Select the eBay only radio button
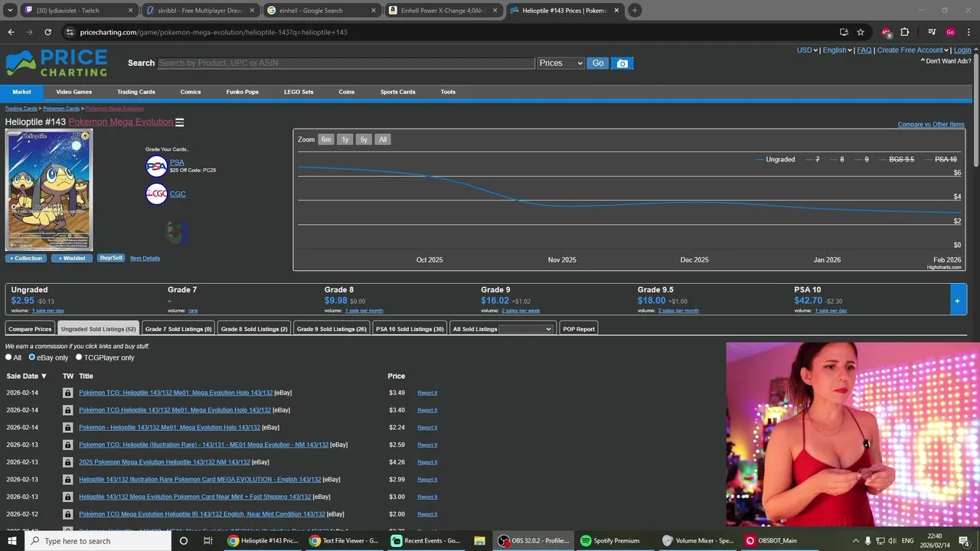This screenshot has width=980, height=551. point(32,357)
